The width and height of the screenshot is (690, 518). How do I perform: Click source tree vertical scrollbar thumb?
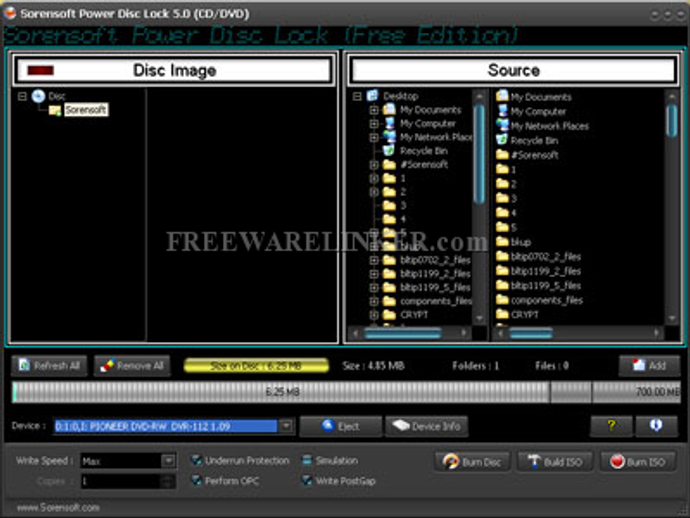click(x=479, y=154)
